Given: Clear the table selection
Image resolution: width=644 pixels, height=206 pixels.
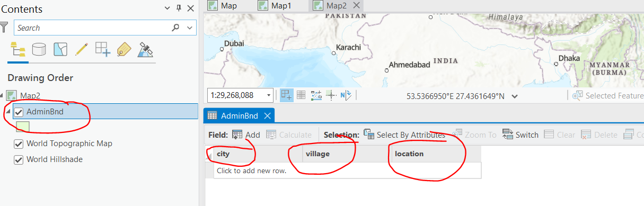Looking at the screenshot, I should [x=560, y=135].
